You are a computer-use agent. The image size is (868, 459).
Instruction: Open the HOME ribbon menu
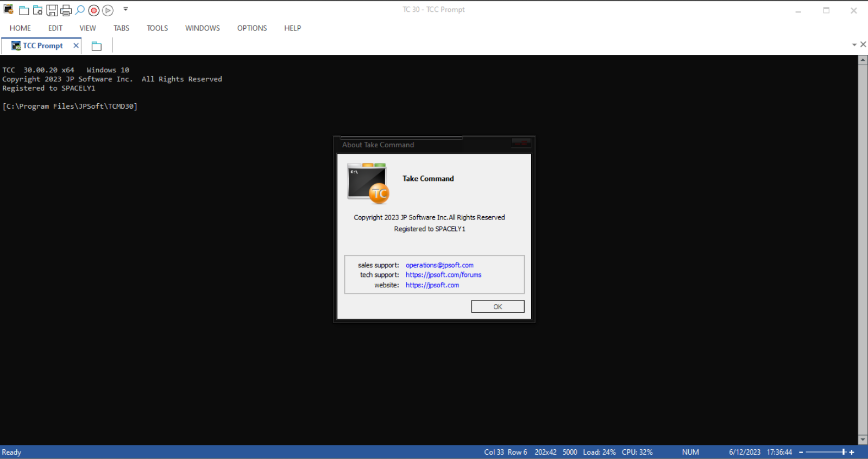tap(20, 28)
